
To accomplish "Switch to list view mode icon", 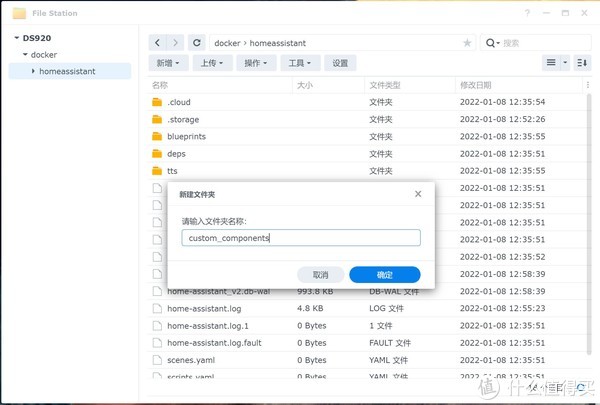I will [x=551, y=63].
